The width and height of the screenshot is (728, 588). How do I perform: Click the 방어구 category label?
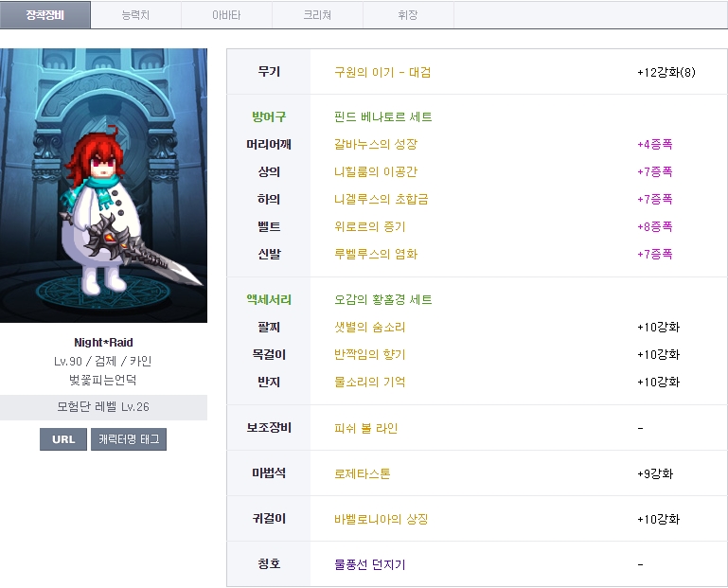pyautogui.click(x=269, y=116)
